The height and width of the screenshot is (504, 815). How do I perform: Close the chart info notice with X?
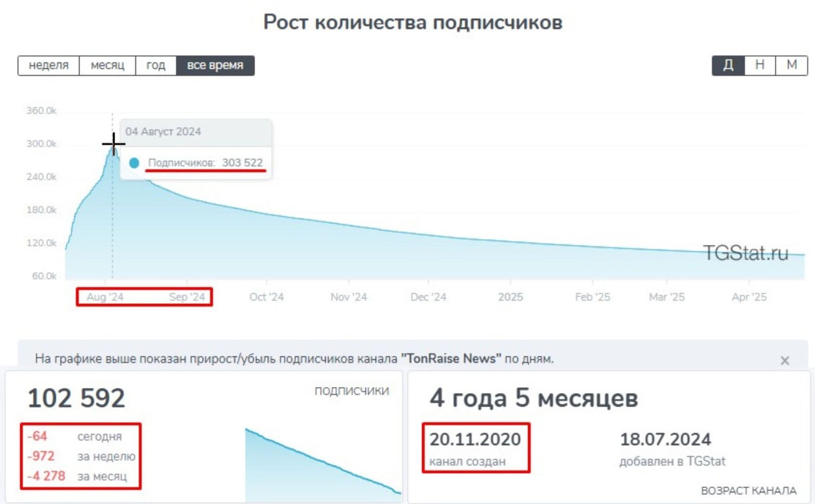[784, 360]
